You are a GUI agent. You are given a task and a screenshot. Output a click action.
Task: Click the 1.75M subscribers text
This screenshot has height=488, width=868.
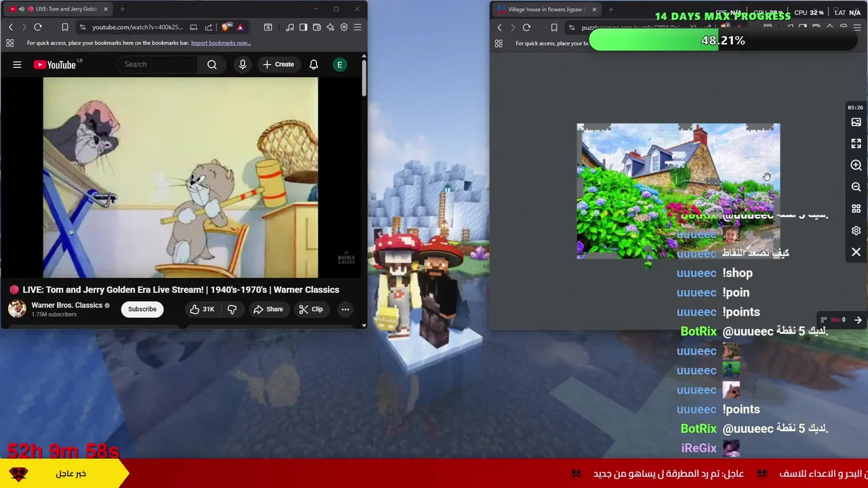(x=54, y=314)
